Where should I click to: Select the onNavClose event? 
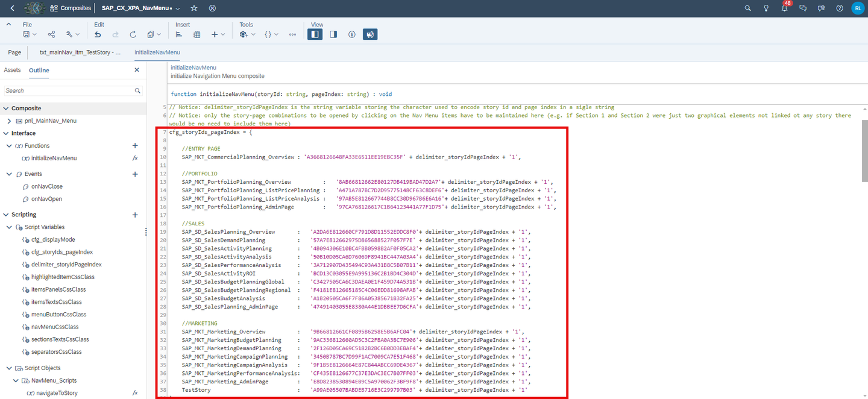[46, 187]
